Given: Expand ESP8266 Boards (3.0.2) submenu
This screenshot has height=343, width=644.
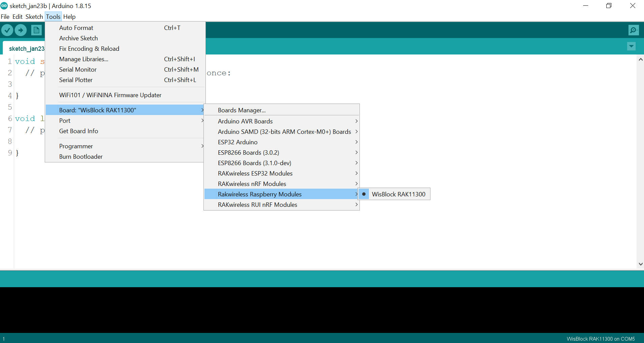Looking at the screenshot, I should pos(282,153).
